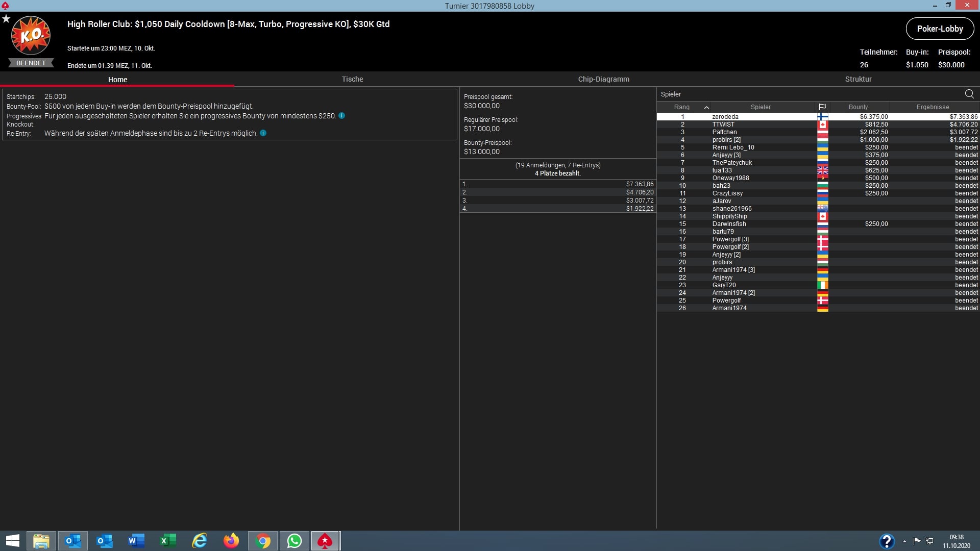The height and width of the screenshot is (551, 980).
Task: Click the Spieler search input field
Action: 806,94
